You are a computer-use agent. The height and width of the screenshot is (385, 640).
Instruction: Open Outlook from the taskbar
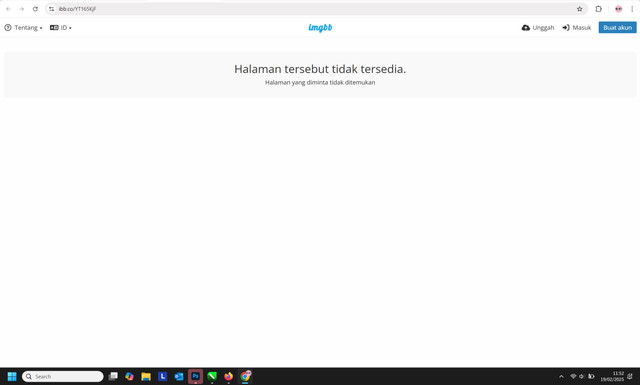(179, 376)
